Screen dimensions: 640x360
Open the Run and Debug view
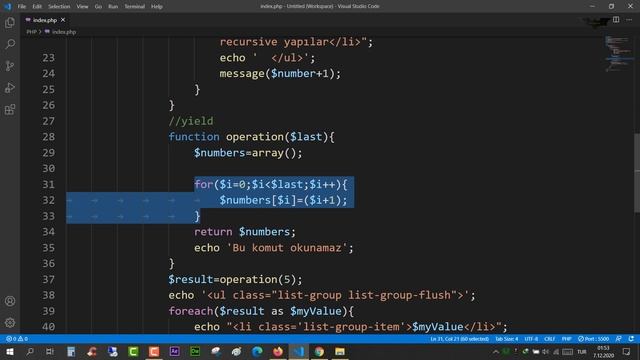[10, 87]
